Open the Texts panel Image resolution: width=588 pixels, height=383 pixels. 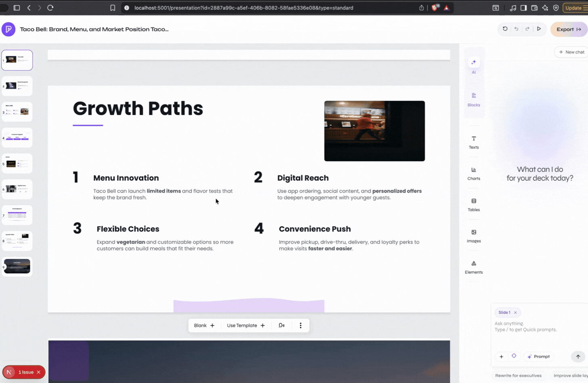click(x=474, y=142)
